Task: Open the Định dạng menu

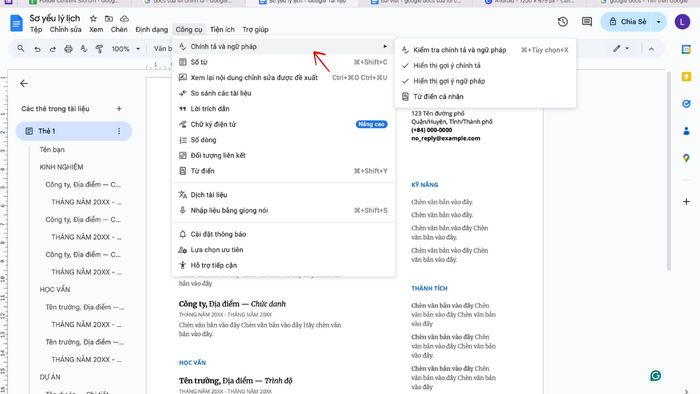Action: [x=152, y=29]
